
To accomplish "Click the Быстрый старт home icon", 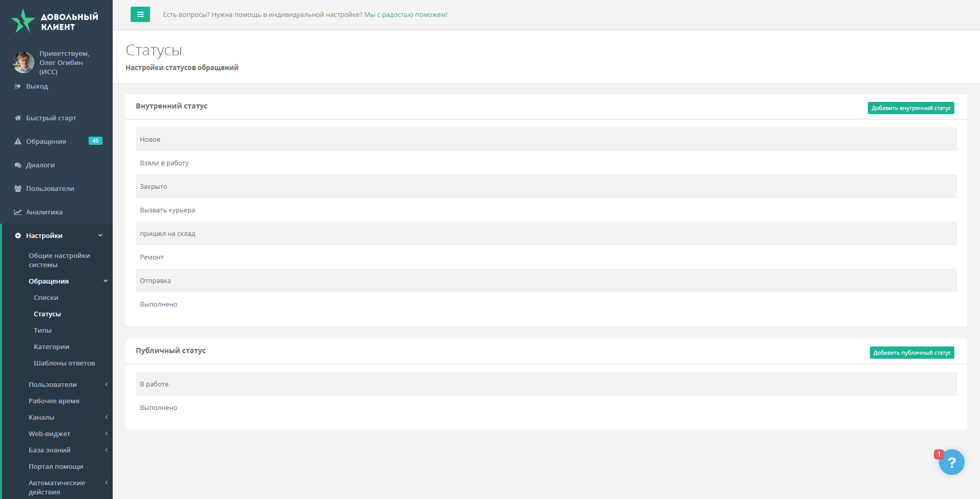I will point(18,118).
